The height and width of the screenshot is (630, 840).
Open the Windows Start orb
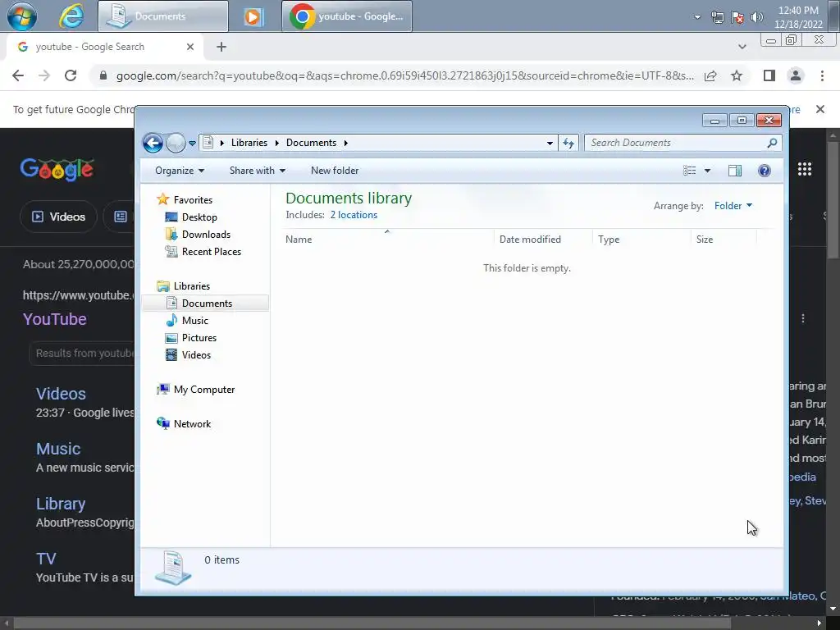coord(22,16)
